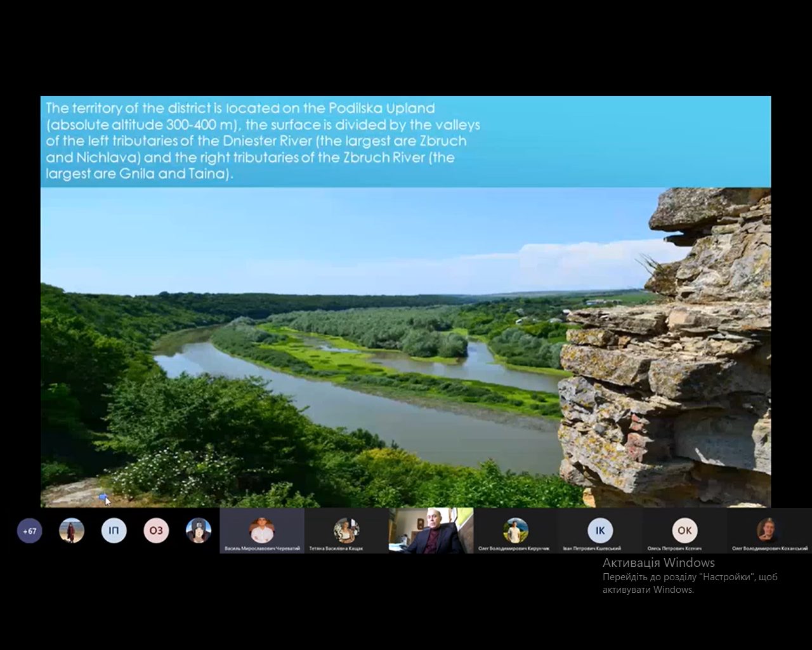Click the name label Олег Володимирович Кирунчик
Screen dimensions: 812x650
pyautogui.click(x=514, y=548)
